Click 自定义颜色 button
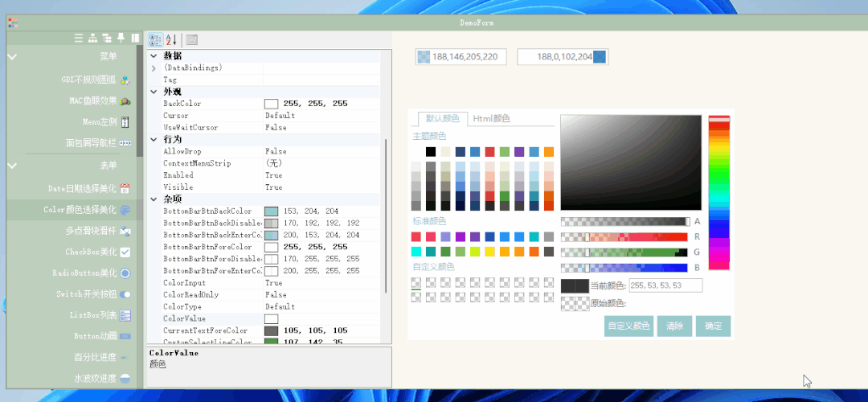Screen dimensions: 868x402 [x=628, y=326]
